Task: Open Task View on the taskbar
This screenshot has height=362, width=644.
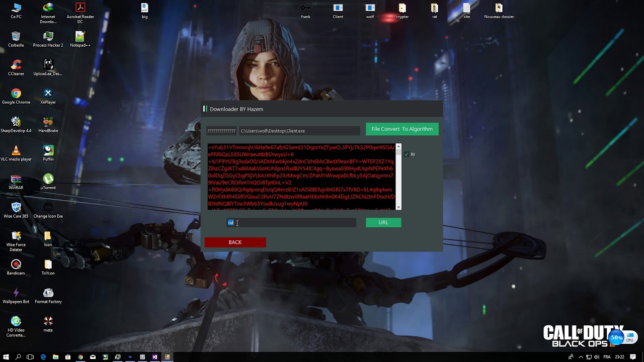Action: (x=30, y=357)
